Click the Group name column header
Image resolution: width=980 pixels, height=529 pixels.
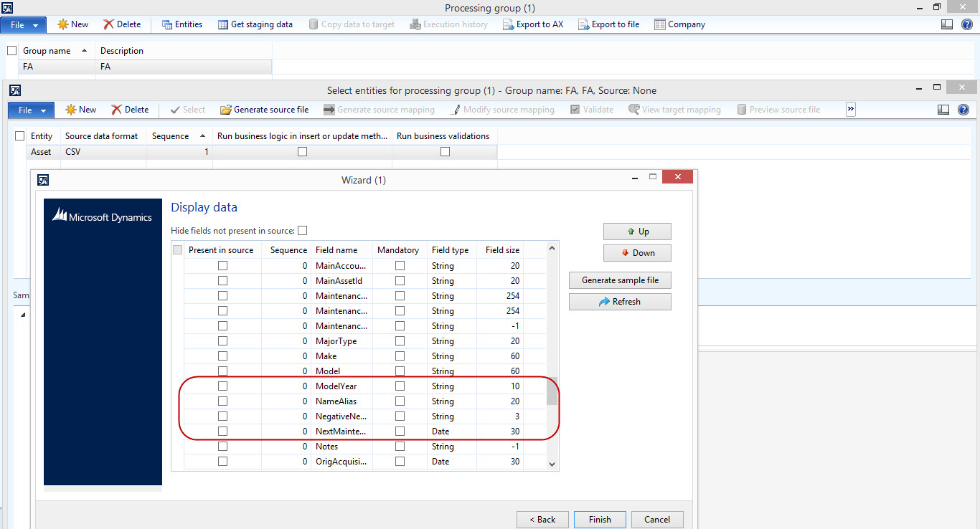tap(47, 50)
